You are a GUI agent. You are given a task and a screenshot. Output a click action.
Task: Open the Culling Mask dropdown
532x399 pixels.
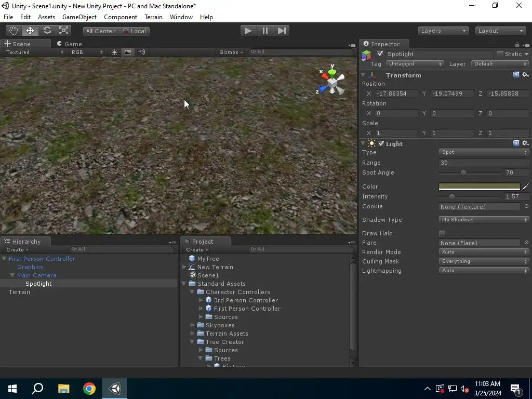tap(484, 261)
